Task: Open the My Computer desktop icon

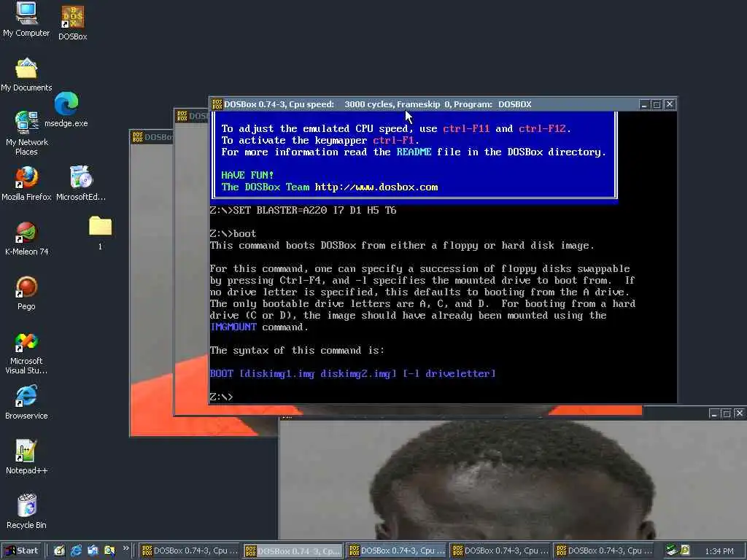Action: 26,19
